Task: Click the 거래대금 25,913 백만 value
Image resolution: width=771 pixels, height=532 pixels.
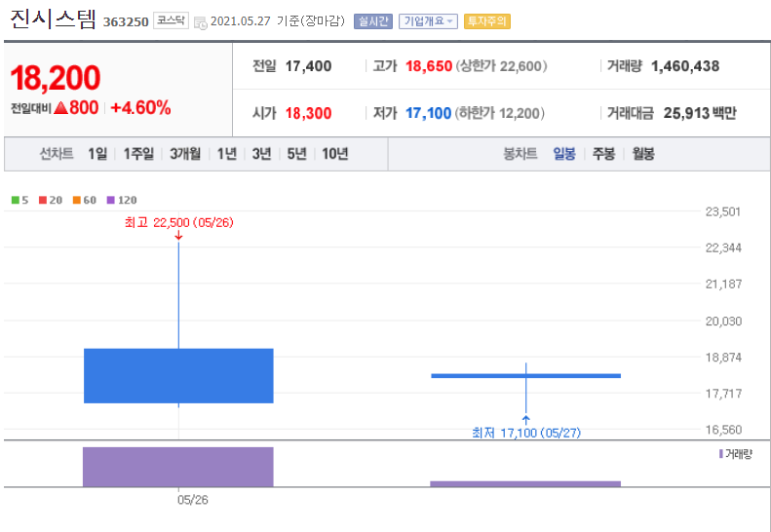Action: 700,113
